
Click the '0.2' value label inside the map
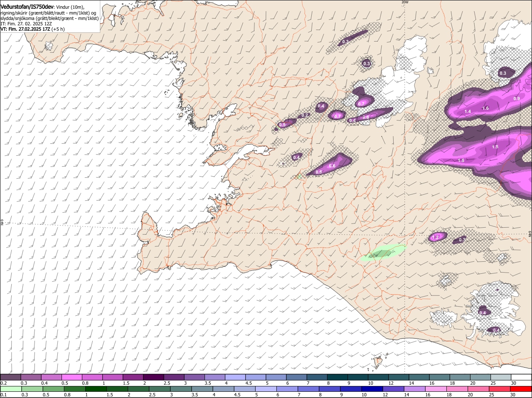[x=305, y=115]
